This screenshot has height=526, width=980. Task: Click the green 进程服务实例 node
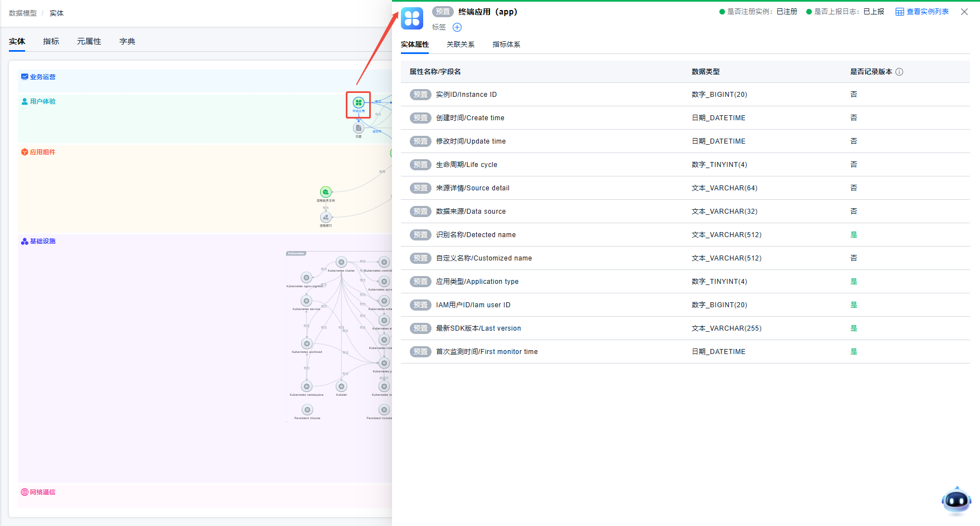[x=326, y=192]
